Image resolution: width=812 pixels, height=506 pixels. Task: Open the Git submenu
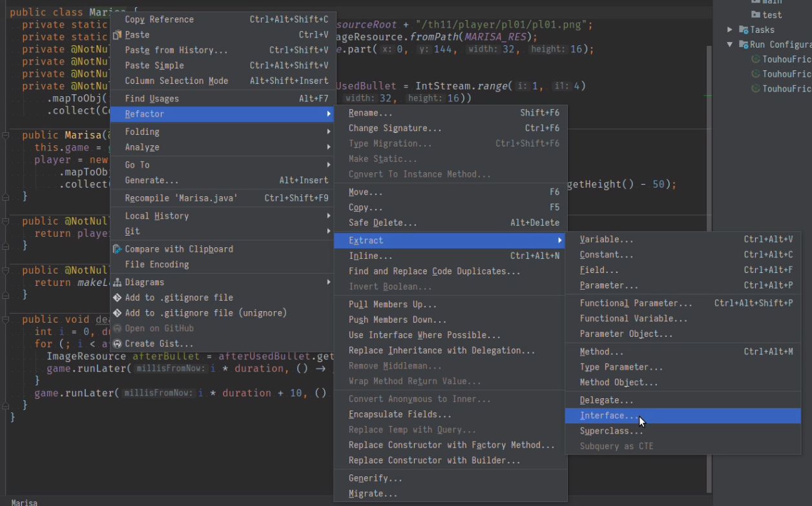pos(222,231)
